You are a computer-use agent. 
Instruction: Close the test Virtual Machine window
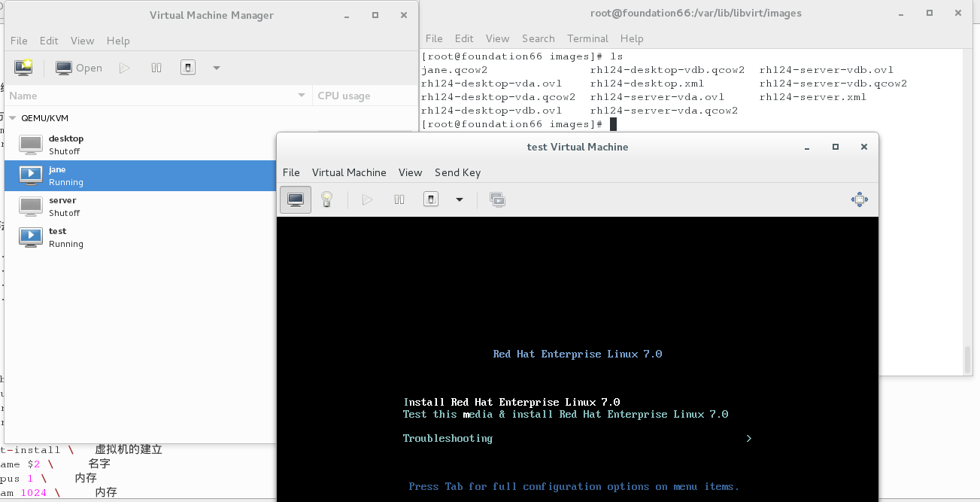863,147
